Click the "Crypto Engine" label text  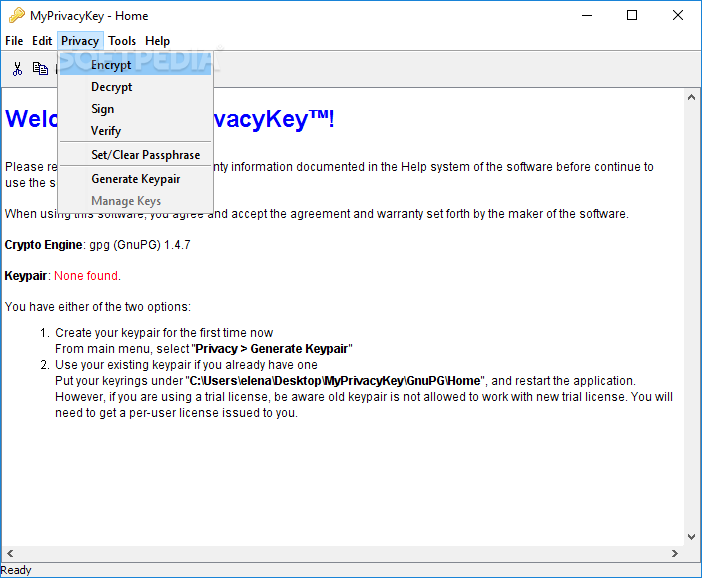click(x=43, y=245)
